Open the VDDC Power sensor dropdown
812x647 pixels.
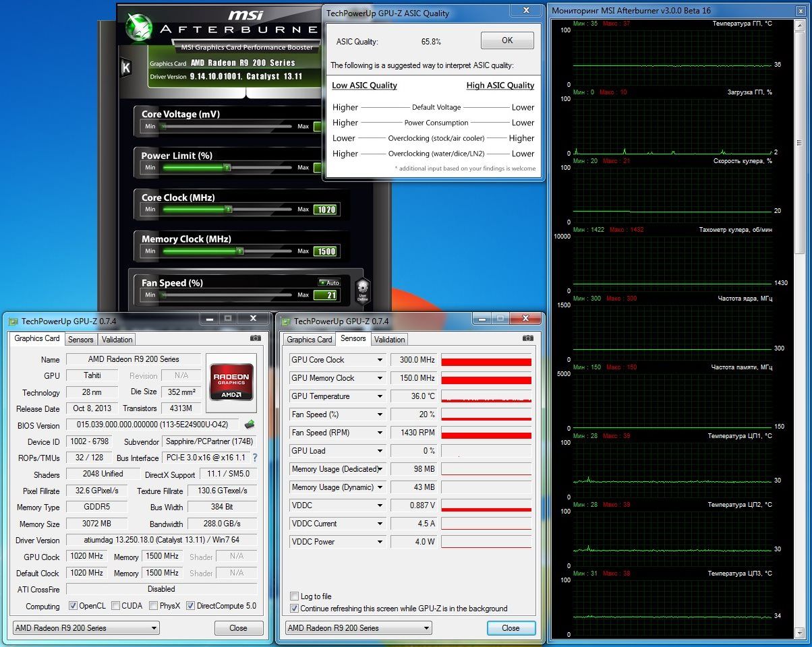[x=380, y=542]
